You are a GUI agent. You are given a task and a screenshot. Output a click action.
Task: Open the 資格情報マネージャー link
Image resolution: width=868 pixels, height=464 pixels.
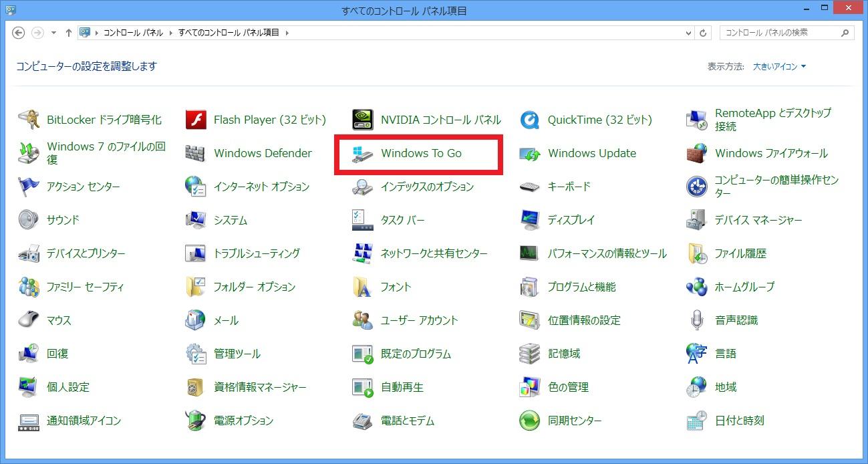coord(260,387)
